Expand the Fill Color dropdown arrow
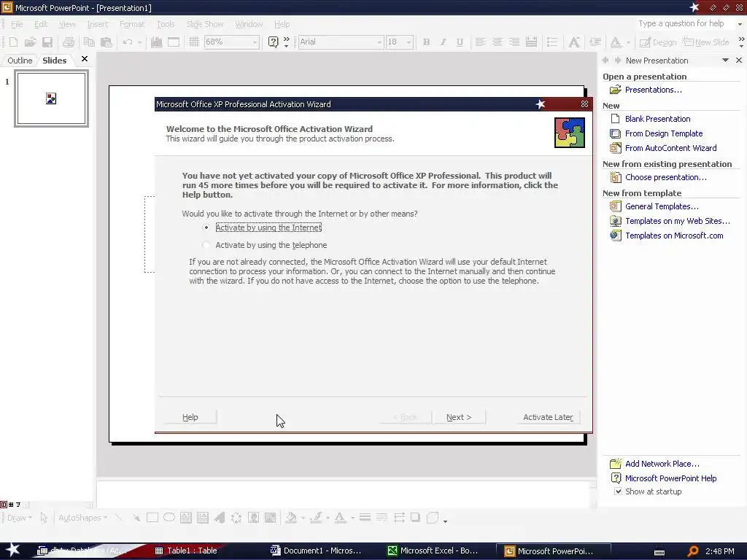Image resolution: width=747 pixels, height=560 pixels. [303, 518]
